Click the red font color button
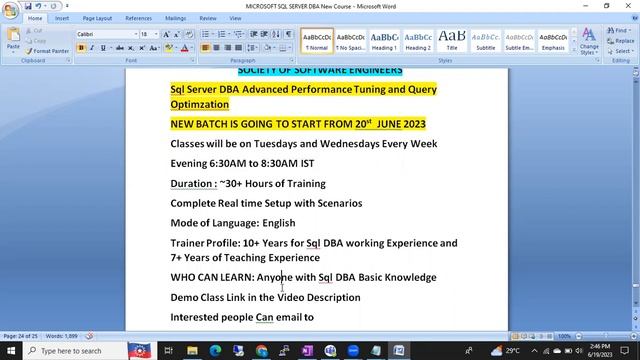 click(184, 48)
